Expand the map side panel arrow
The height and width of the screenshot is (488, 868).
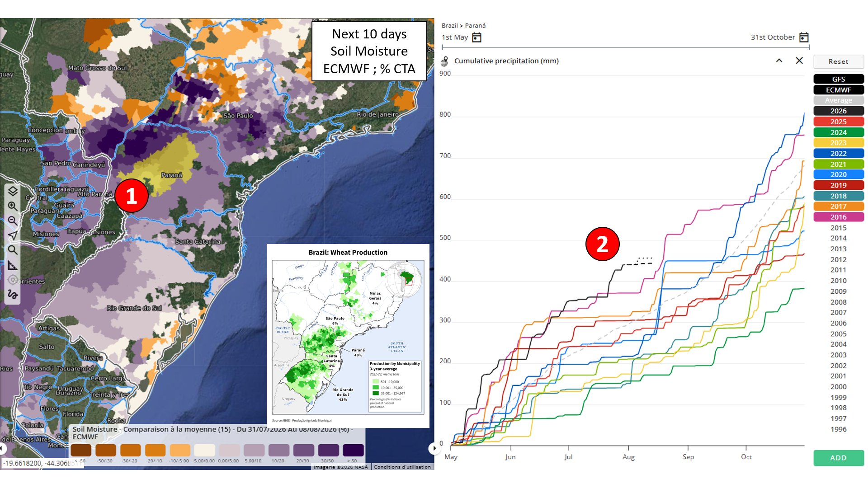click(x=434, y=448)
